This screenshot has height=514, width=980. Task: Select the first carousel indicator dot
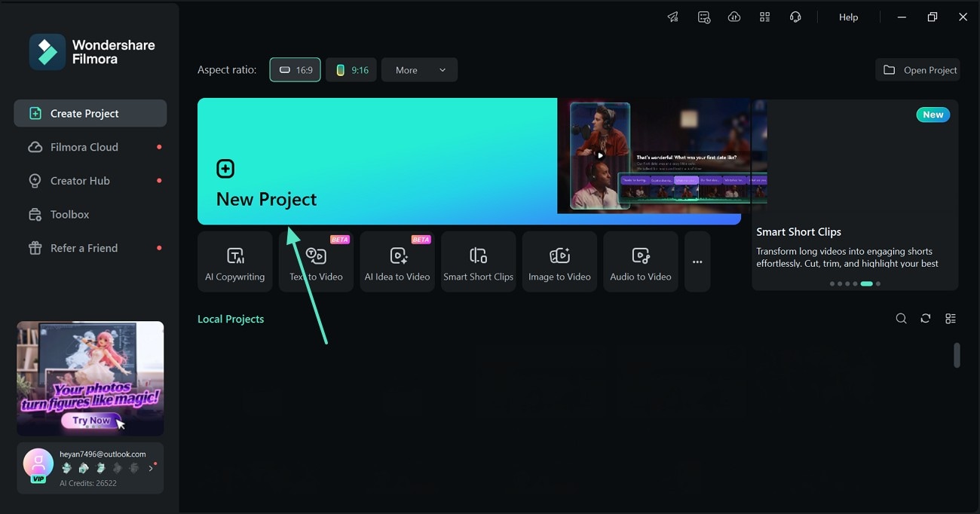832,284
